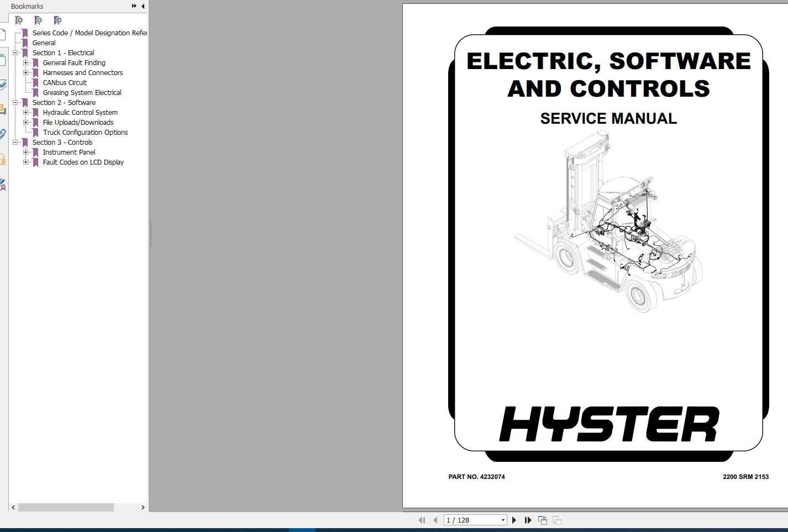
Task: Click the previous view icon
Action: pos(543,520)
